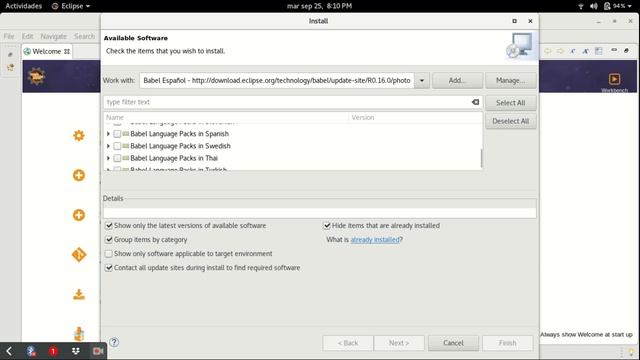Toggle Group items by category checkbox
This screenshot has width=640, height=360.
click(109, 240)
